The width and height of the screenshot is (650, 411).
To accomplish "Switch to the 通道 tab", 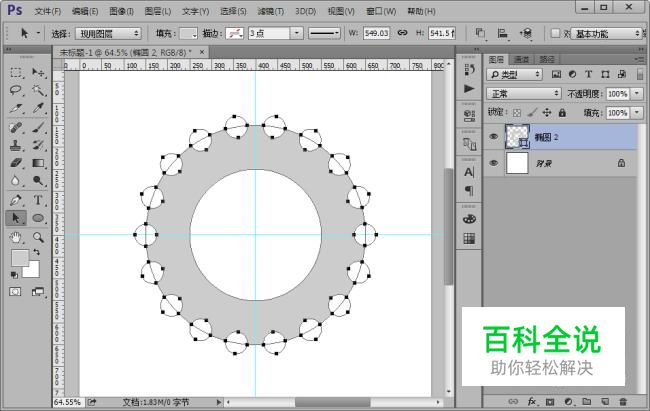I will [x=521, y=59].
